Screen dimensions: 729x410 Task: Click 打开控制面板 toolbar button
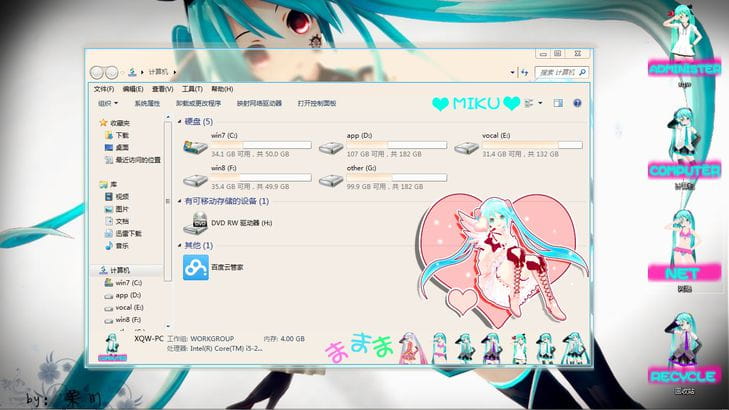coord(317,103)
